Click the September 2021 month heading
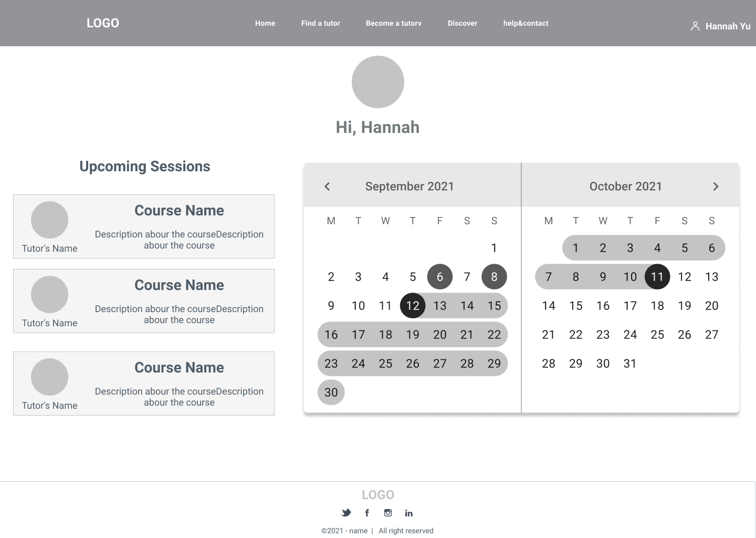Image resolution: width=756 pixels, height=538 pixels. tap(409, 187)
